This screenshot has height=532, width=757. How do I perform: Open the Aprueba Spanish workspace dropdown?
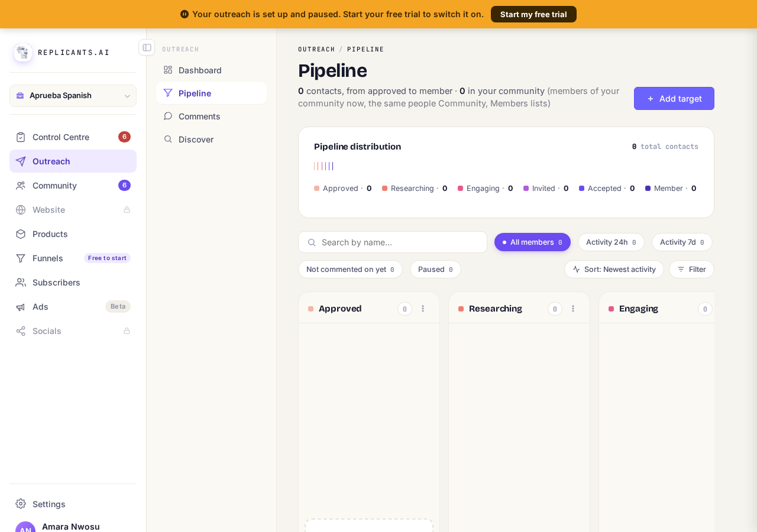point(73,96)
